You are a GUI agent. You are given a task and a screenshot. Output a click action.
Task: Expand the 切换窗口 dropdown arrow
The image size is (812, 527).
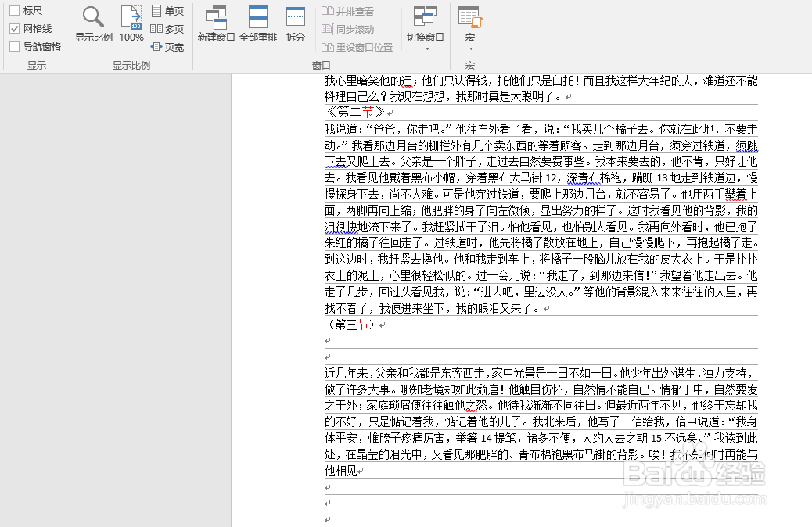pyautogui.click(x=427, y=49)
